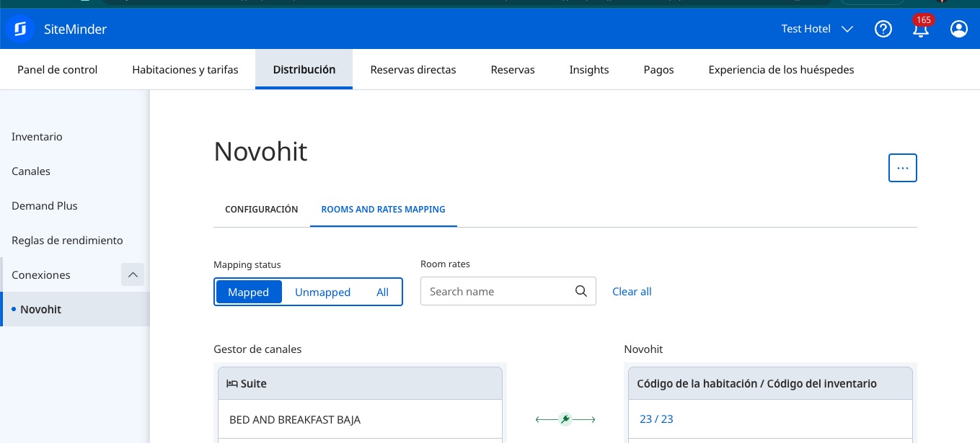The height and width of the screenshot is (443, 980).
Task: Open the Panel de control tab
Action: click(x=57, y=70)
